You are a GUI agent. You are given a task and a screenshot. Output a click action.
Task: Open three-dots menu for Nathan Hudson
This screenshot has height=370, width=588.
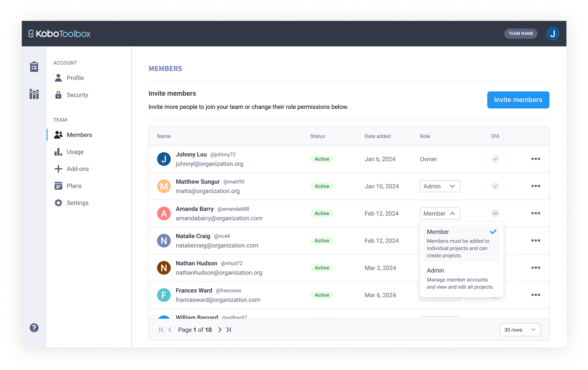coord(536,268)
